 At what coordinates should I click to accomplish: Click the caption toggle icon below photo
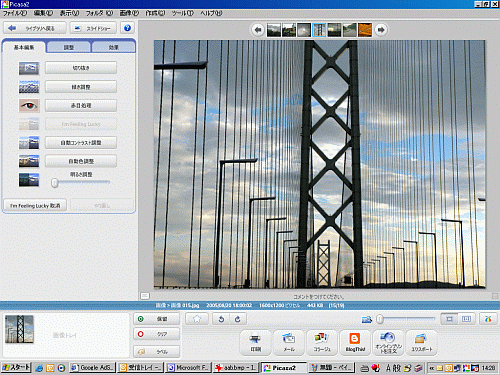pyautogui.click(x=145, y=296)
